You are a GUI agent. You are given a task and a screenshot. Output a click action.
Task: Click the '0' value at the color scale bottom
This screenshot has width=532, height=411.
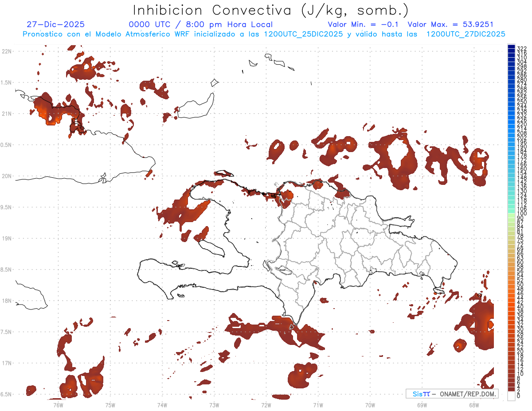coord(519,395)
